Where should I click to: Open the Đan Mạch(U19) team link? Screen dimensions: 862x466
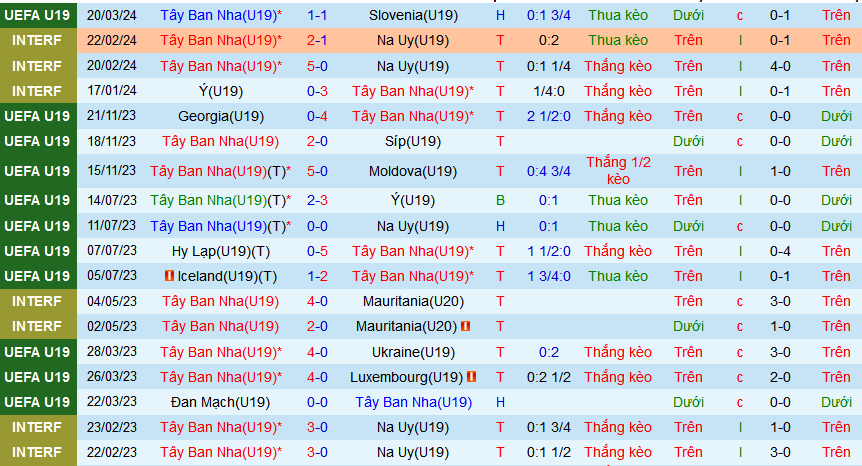pyautogui.click(x=220, y=403)
